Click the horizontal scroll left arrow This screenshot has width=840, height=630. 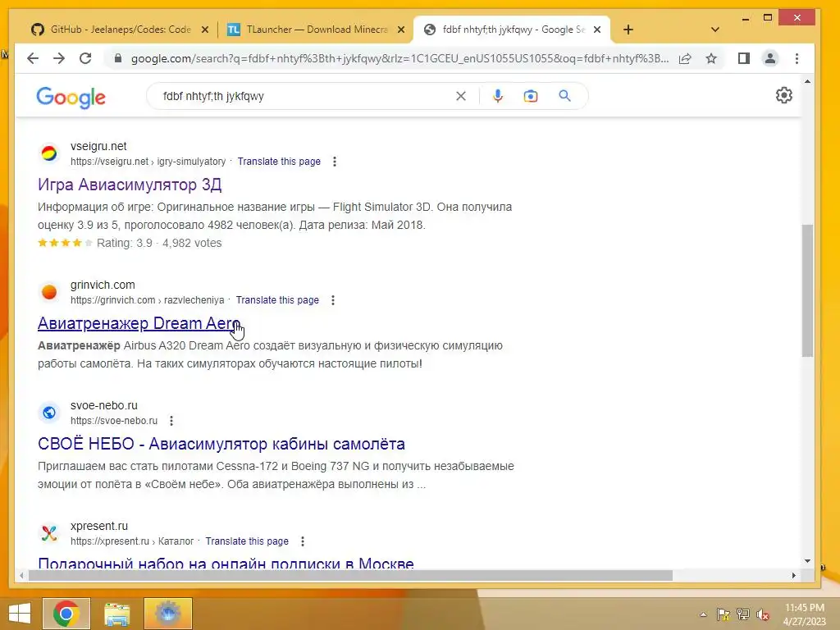click(21, 575)
